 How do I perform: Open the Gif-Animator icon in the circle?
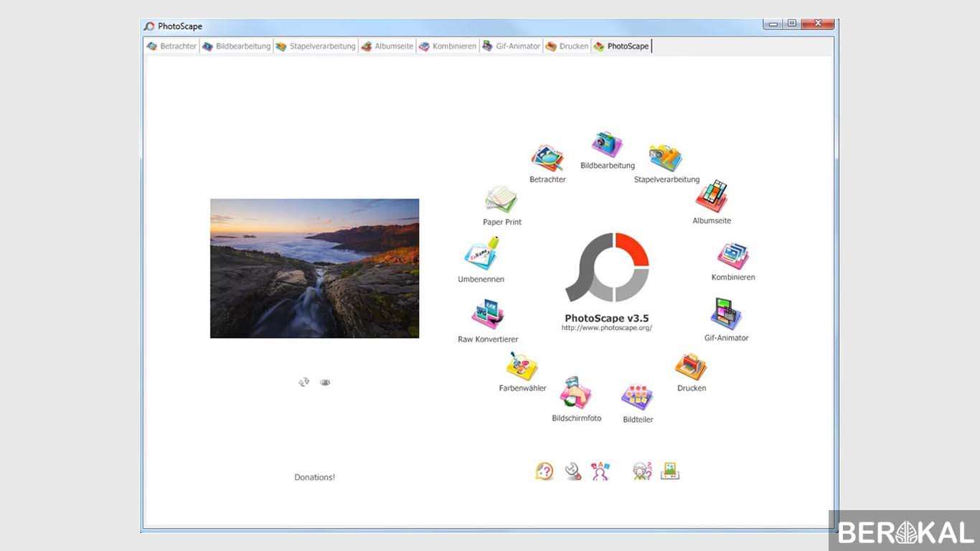pos(726,314)
